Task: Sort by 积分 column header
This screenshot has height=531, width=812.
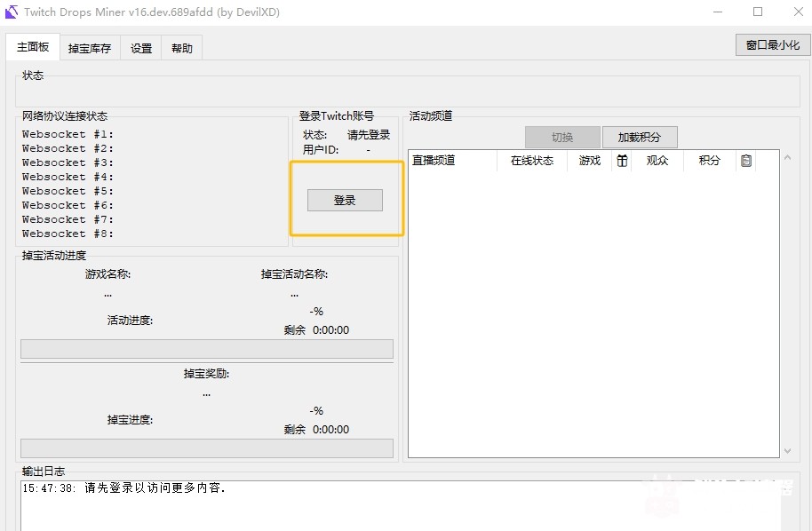Action: (x=710, y=161)
